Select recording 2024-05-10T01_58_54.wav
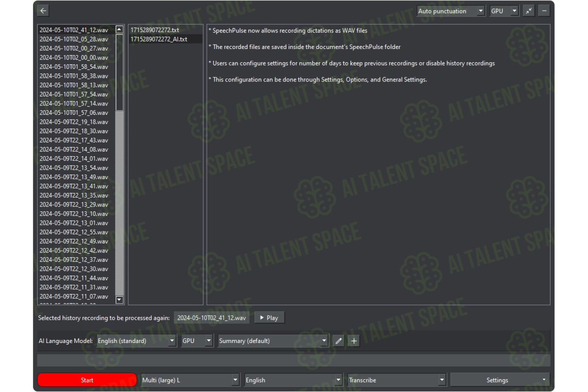The image size is (588, 392). coord(76,67)
